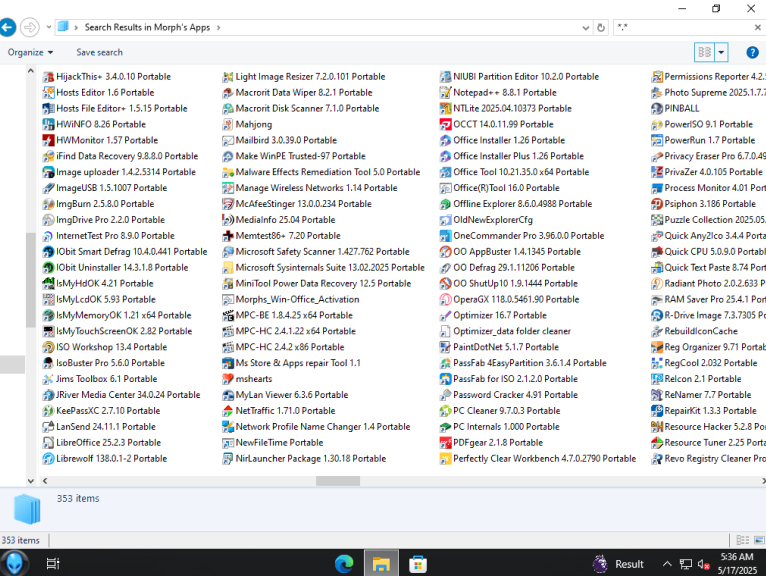Select Optimizer_data folder cleaner file name

(511, 331)
